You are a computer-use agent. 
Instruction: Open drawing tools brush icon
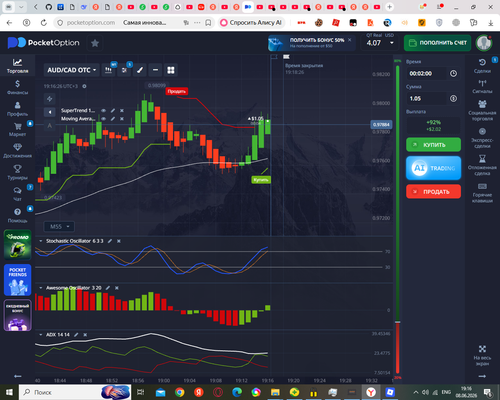pos(140,70)
